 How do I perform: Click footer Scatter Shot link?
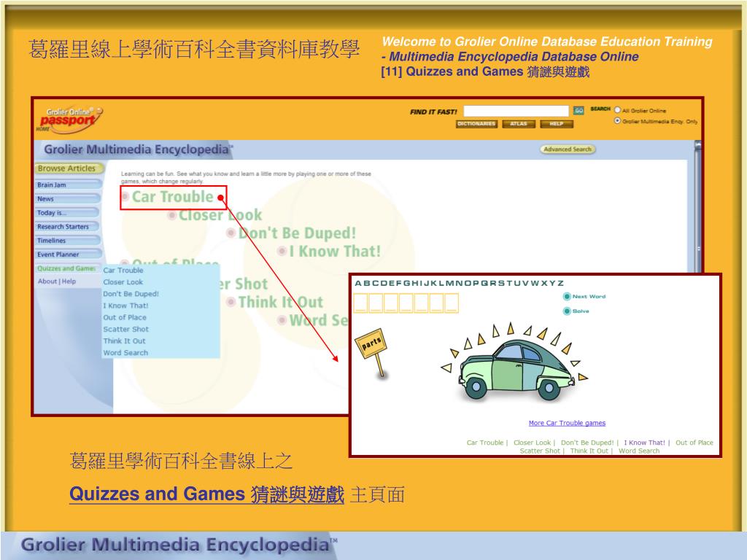[x=540, y=451]
